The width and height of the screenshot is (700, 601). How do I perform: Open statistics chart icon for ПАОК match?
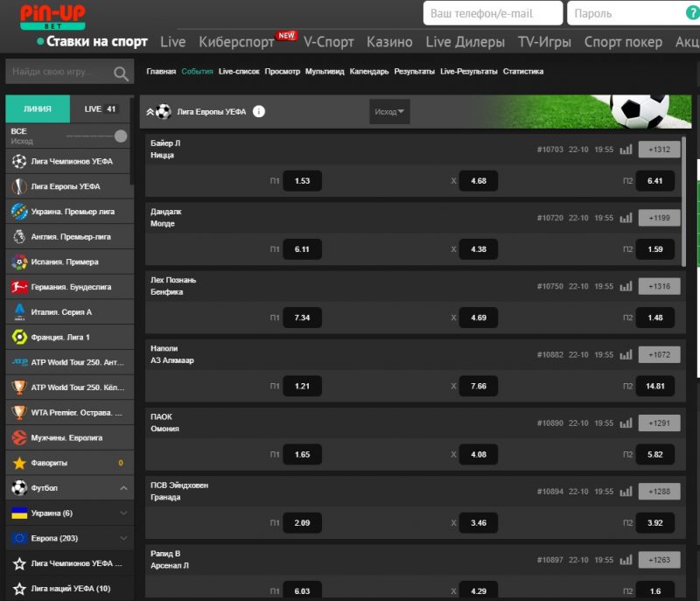(x=626, y=423)
